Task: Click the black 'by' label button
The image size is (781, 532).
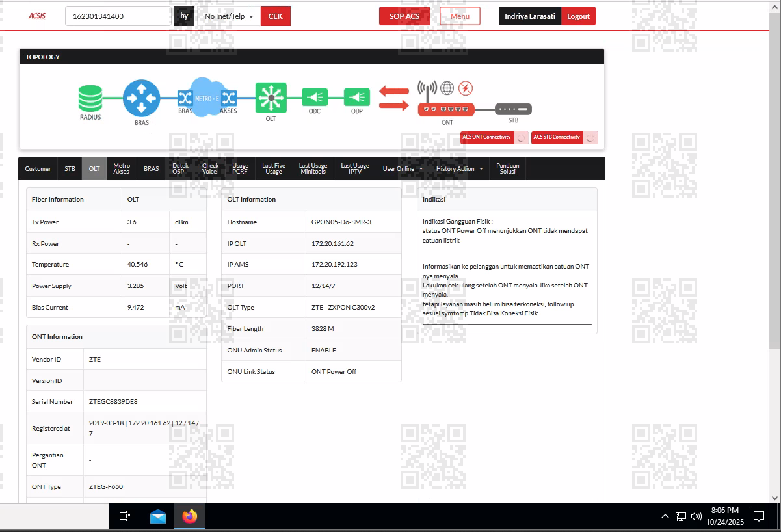Action: 184,16
